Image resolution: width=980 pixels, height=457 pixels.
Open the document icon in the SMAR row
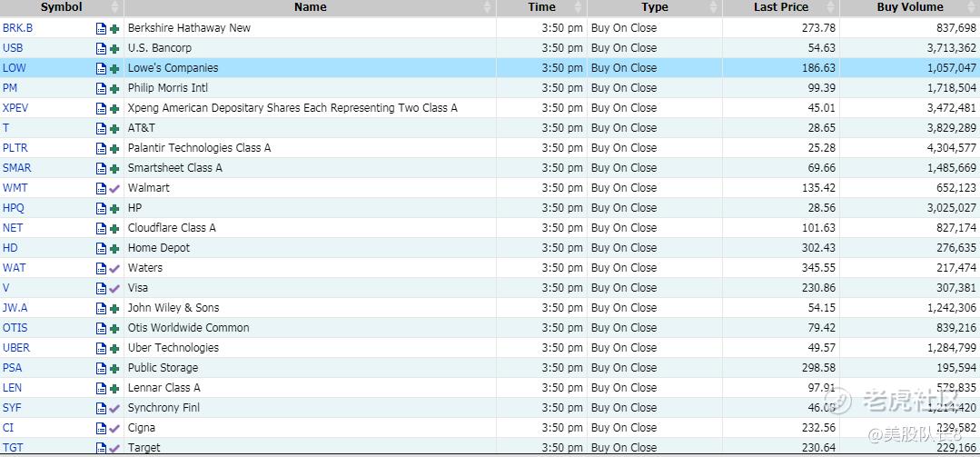coord(101,168)
